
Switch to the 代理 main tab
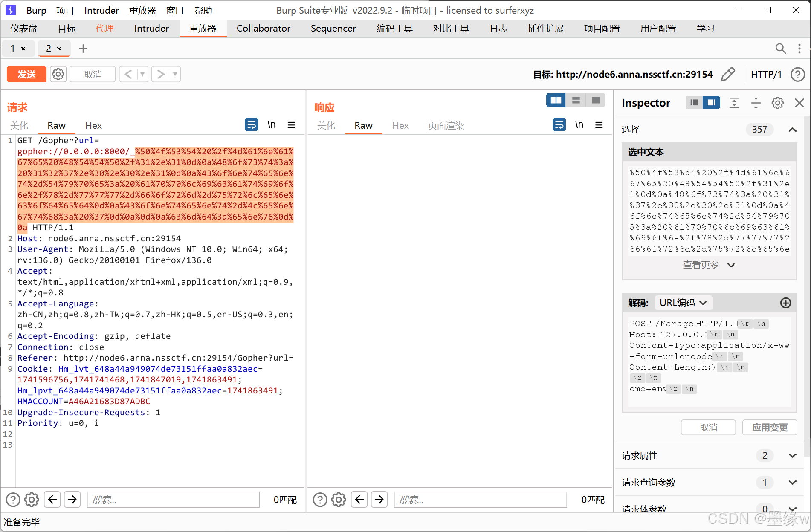pyautogui.click(x=105, y=29)
